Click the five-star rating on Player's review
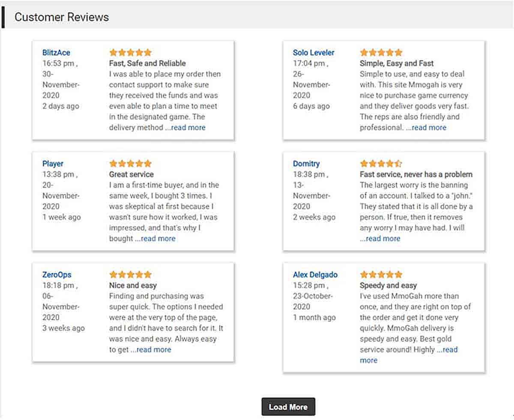Image resolution: width=514 pixels, height=420 pixels. click(130, 164)
